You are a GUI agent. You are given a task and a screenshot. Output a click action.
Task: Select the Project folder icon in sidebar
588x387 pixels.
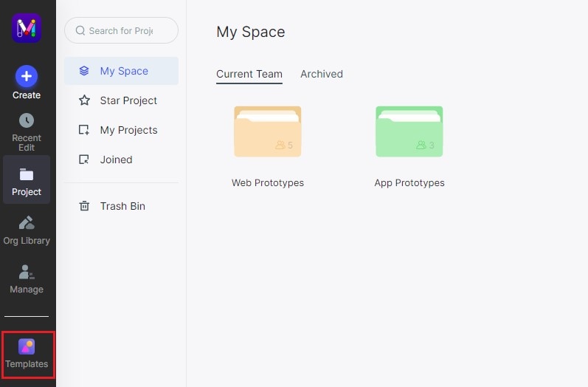tap(27, 175)
